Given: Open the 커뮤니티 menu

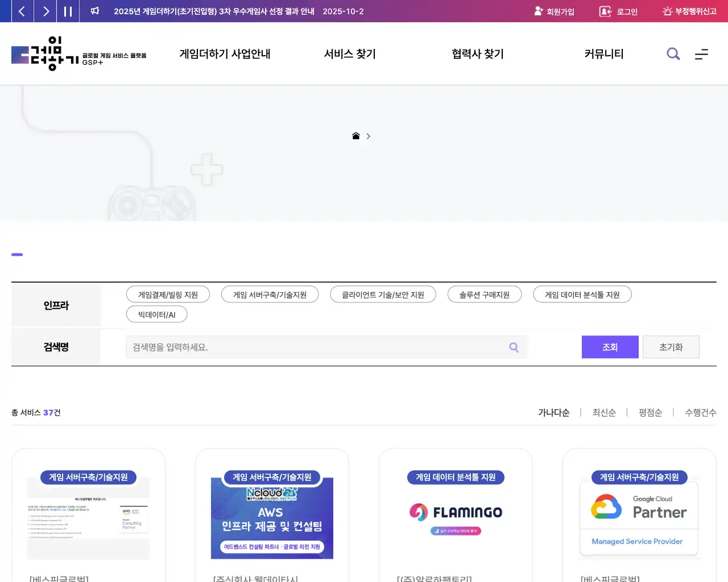Looking at the screenshot, I should (605, 54).
